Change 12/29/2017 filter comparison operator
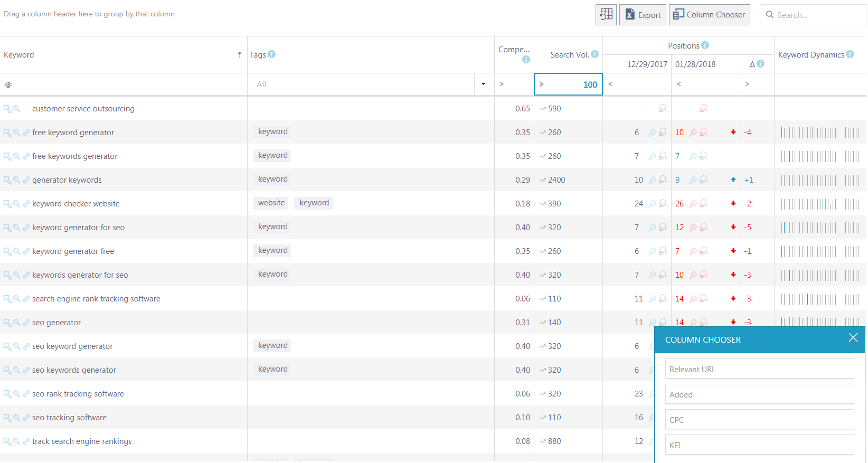This screenshot has height=463, width=868. (x=610, y=84)
